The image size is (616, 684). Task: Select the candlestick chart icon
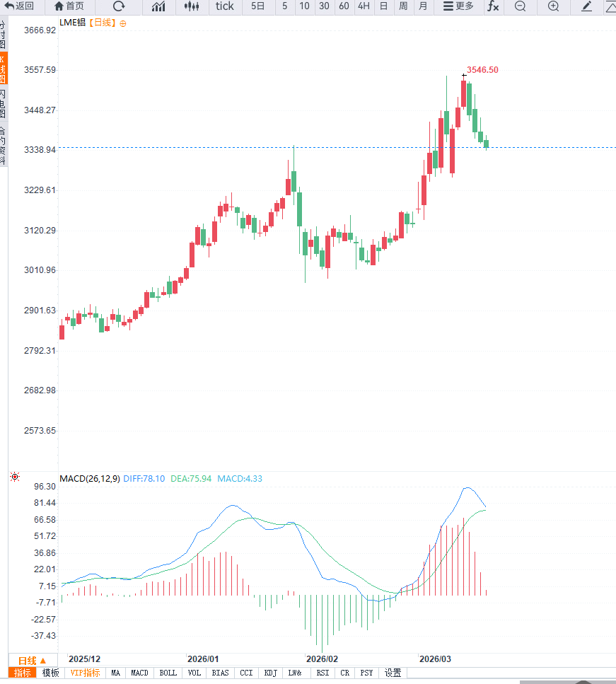pos(191,6)
